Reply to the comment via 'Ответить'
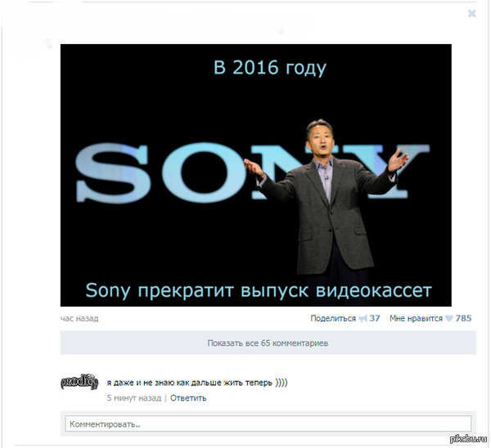 pos(188,398)
